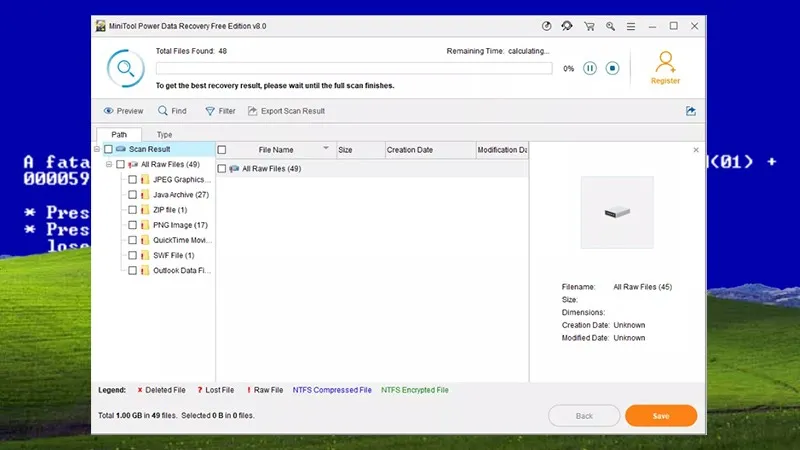Pause the scan with the pause icon
The height and width of the screenshot is (450, 800).
[x=590, y=68]
